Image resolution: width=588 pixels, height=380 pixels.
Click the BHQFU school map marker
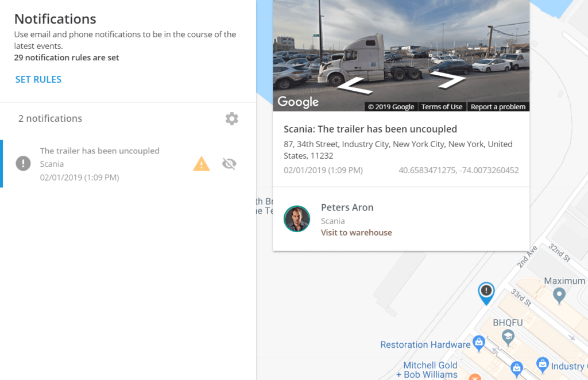click(508, 337)
